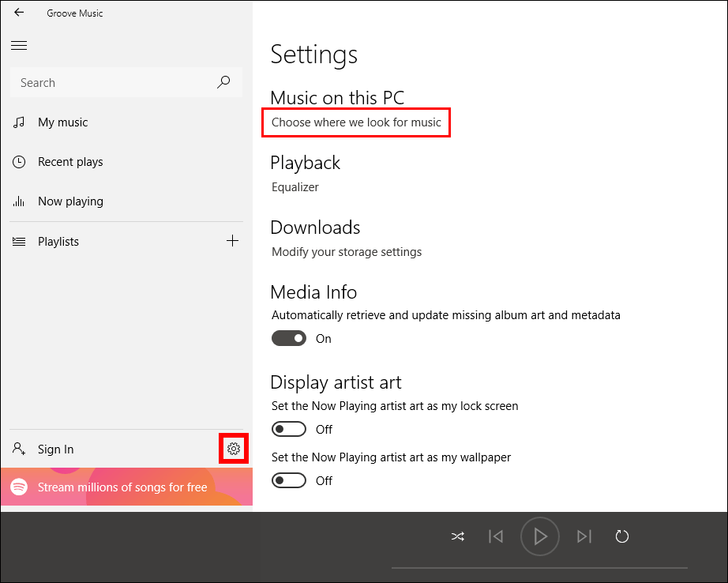This screenshot has width=728, height=583.
Task: Open Stream millions of songs for free banner
Action: (126, 487)
